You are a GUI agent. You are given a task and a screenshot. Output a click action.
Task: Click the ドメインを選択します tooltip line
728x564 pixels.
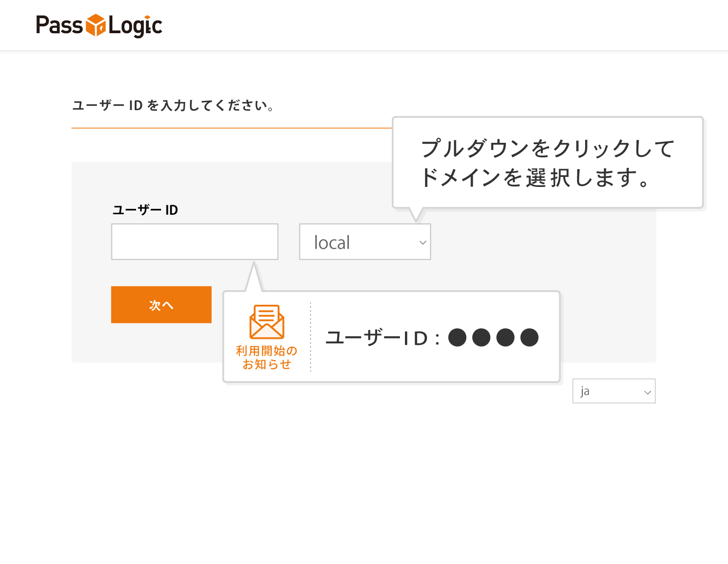coord(535,177)
